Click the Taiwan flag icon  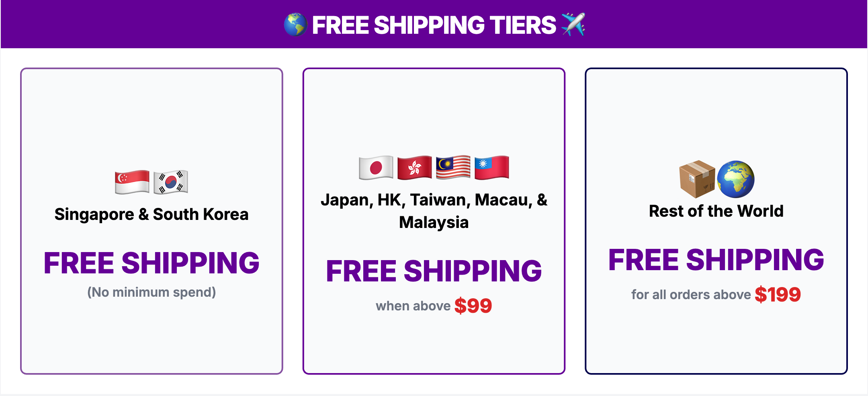[491, 167]
